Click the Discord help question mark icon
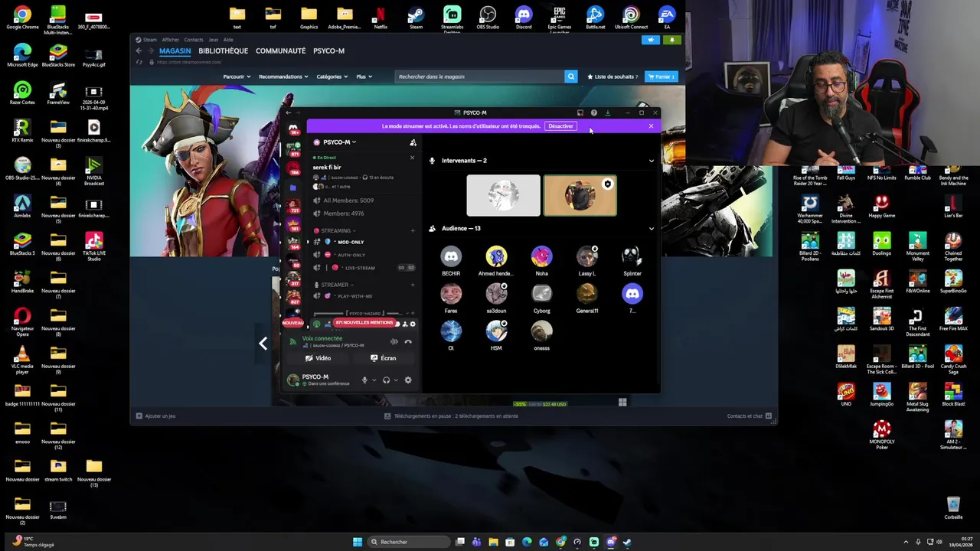The height and width of the screenshot is (551, 980). (x=593, y=112)
